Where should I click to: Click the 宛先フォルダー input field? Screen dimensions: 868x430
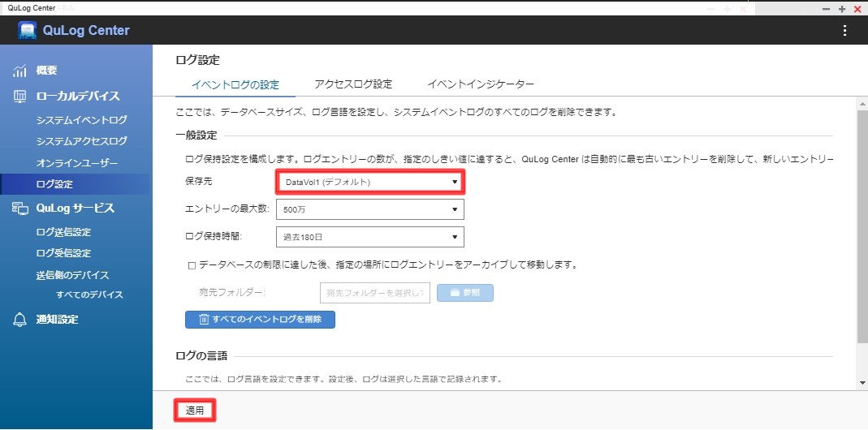tap(375, 293)
